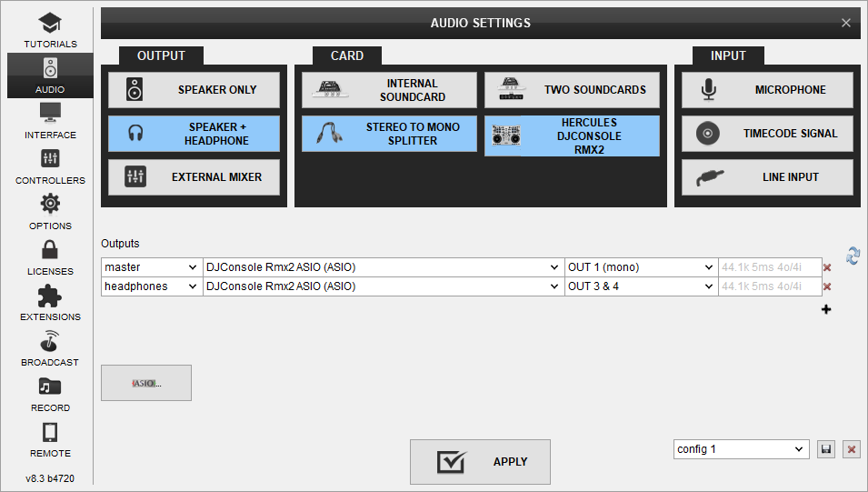The height and width of the screenshot is (492, 868).
Task: Open the OUT 3 & 4 channel dropdown
Action: [x=642, y=286]
